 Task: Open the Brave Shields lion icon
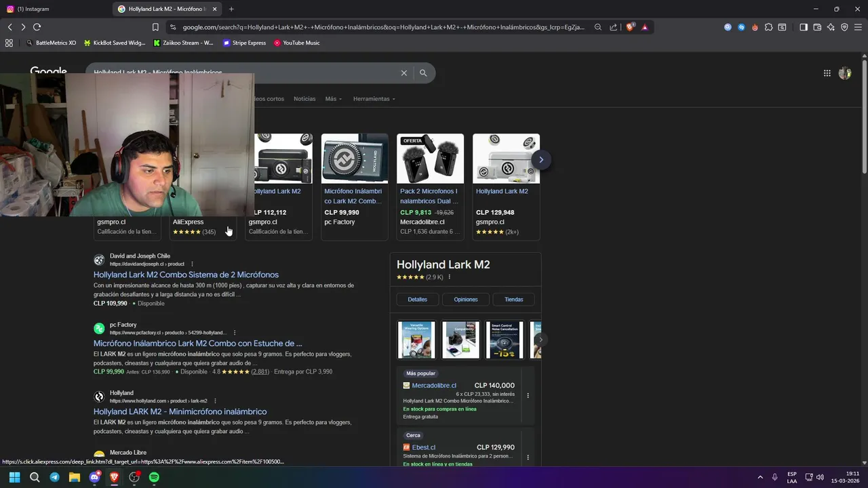[631, 27]
